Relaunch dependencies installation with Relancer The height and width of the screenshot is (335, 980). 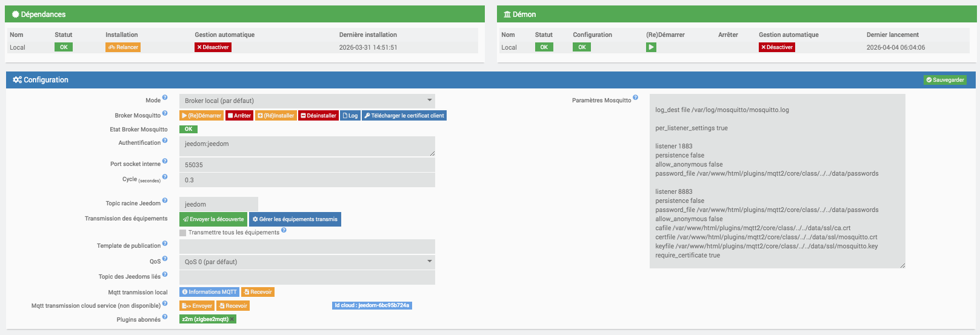point(123,47)
